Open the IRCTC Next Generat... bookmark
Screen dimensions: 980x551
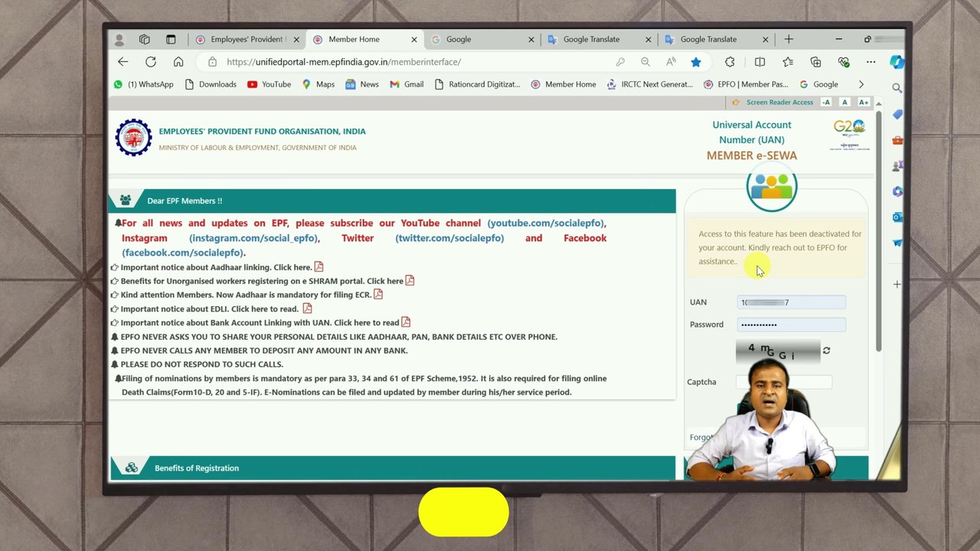click(x=649, y=84)
